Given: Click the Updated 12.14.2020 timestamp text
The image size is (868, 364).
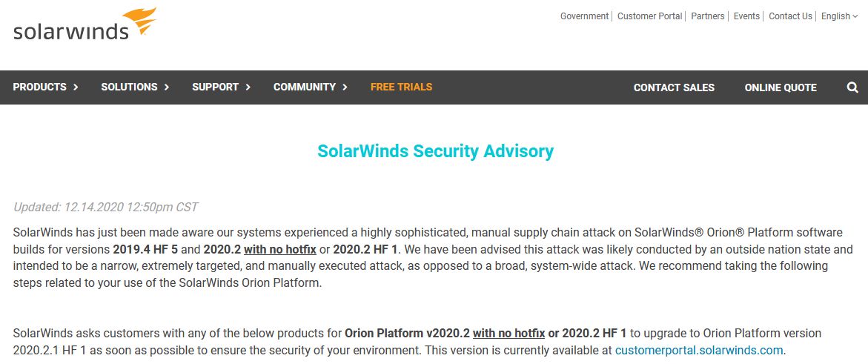Looking at the screenshot, I should click(x=105, y=208).
